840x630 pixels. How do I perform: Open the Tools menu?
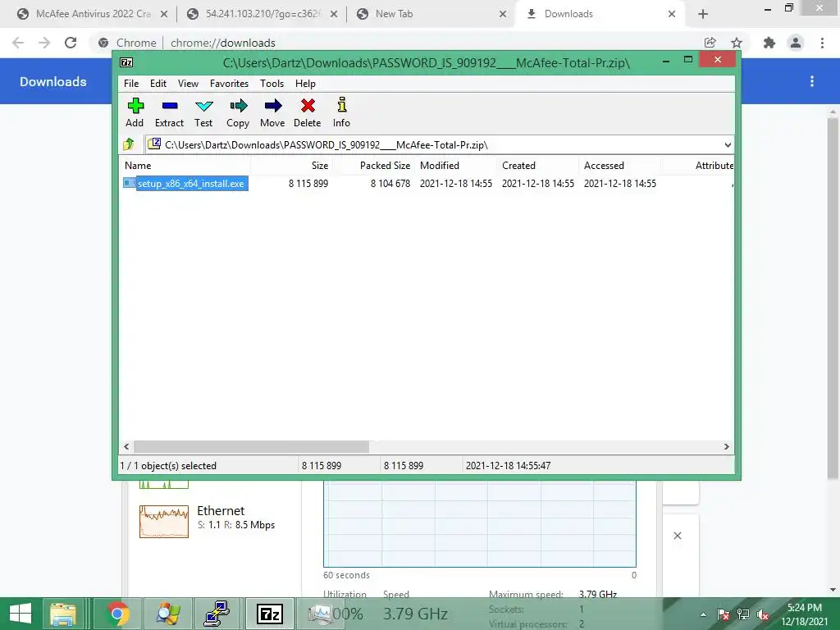(272, 84)
